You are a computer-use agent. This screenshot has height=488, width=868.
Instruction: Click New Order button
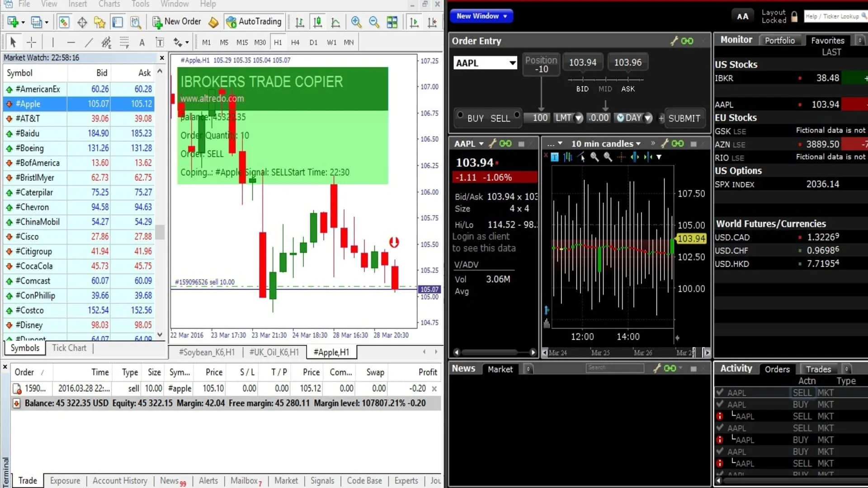coord(176,22)
